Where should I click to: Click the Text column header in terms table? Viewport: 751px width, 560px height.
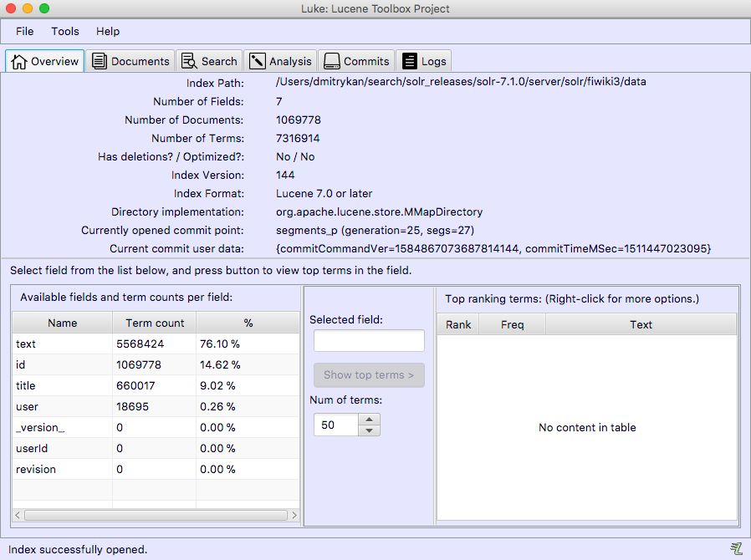641,324
